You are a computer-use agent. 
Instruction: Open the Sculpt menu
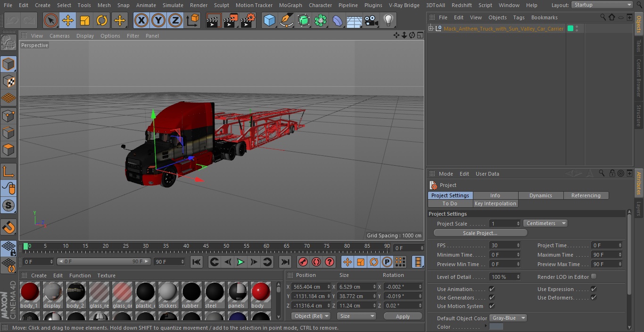tap(221, 5)
